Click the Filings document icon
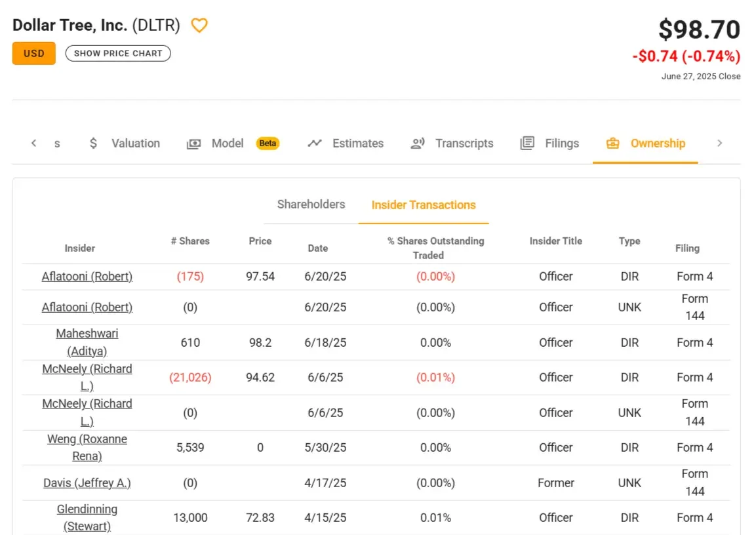 click(527, 143)
